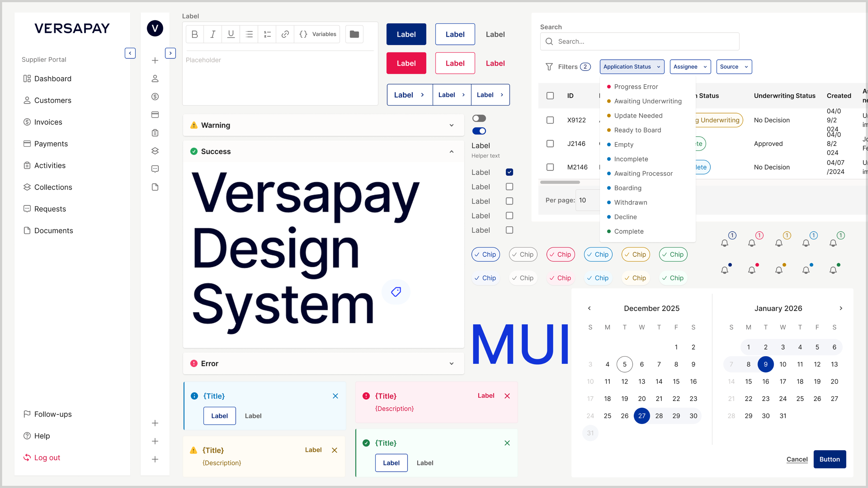
Task: Click the numbered list icon in editor
Action: pyautogui.click(x=267, y=34)
